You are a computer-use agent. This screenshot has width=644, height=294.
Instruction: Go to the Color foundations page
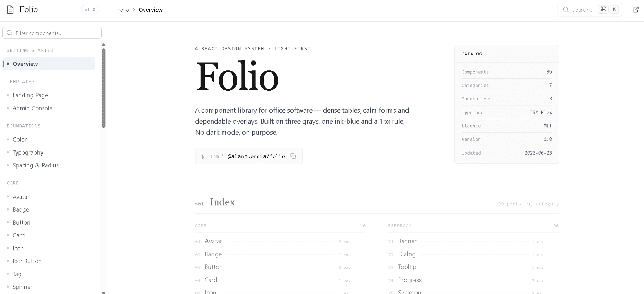pyautogui.click(x=20, y=139)
